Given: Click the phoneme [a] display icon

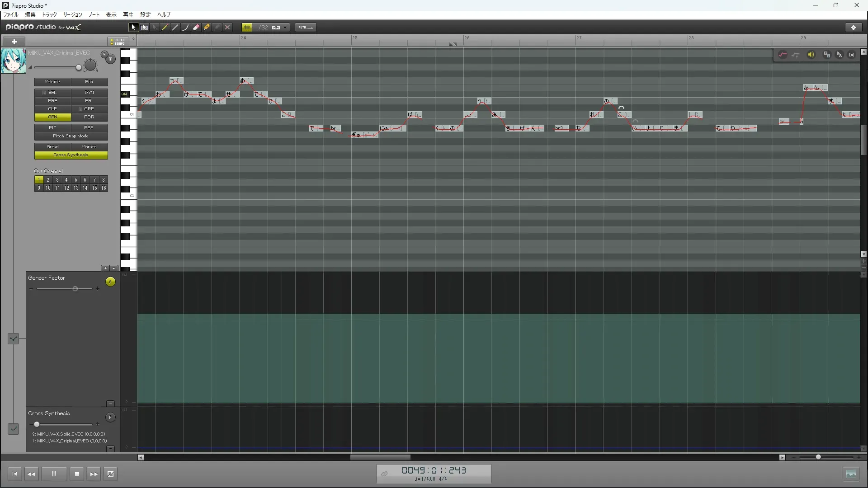Looking at the screenshot, I should click(x=852, y=55).
